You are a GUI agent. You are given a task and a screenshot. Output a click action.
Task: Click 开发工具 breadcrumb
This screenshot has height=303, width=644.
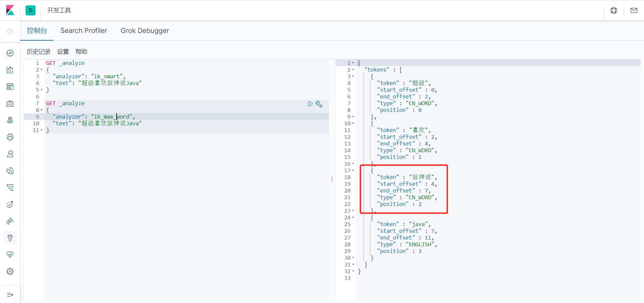(59, 10)
